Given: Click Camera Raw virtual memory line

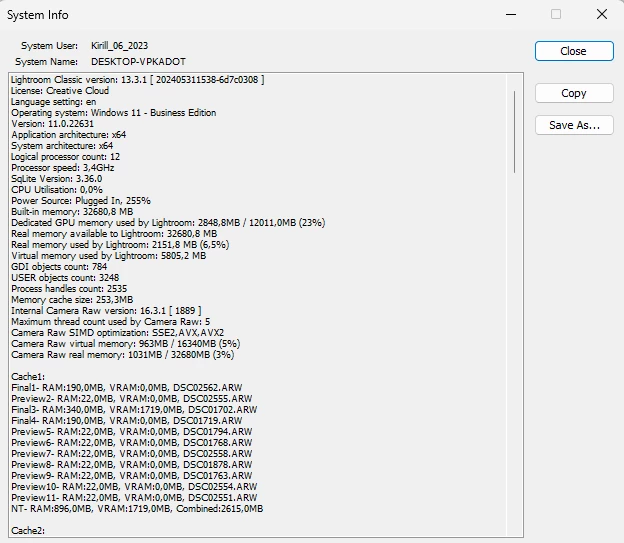Looking at the screenshot, I should point(126,344).
